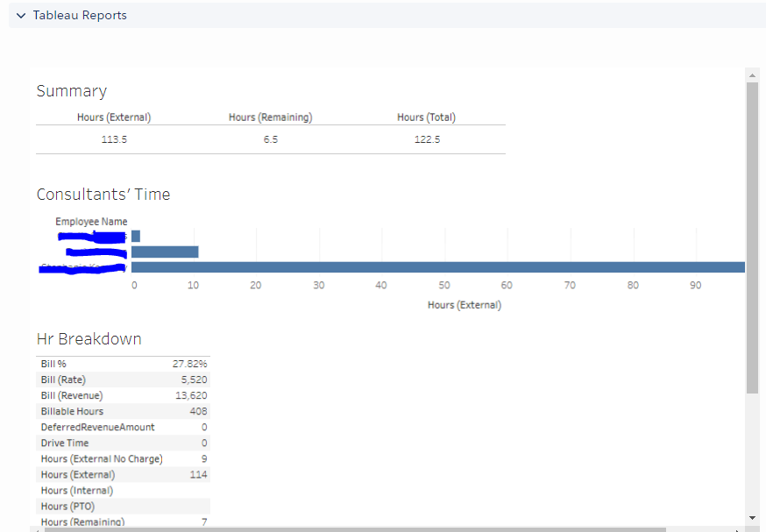Select the DeferredRevenueAmount row label

coord(97,428)
